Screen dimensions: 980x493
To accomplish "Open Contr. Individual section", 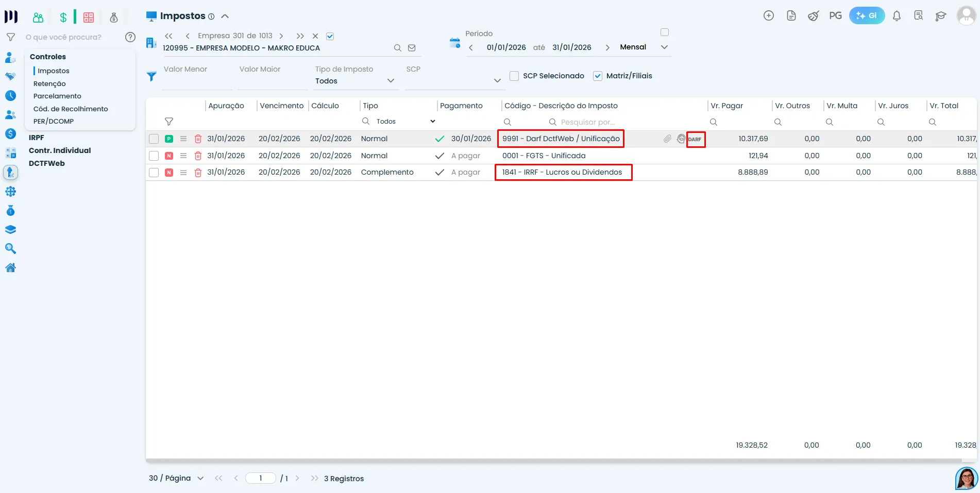I will [60, 150].
